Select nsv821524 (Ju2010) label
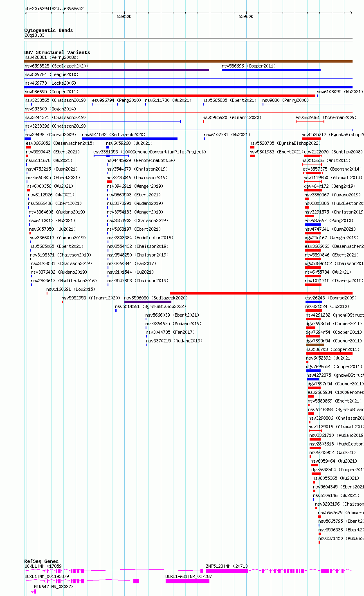This screenshot has height=596, width=364. tap(328, 306)
